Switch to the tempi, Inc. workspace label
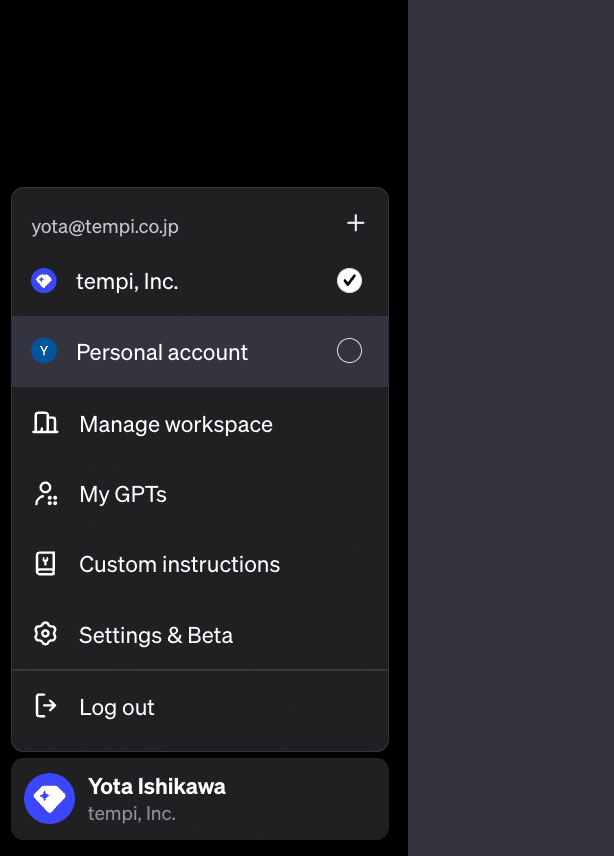The height and width of the screenshot is (856, 614). coord(127,282)
